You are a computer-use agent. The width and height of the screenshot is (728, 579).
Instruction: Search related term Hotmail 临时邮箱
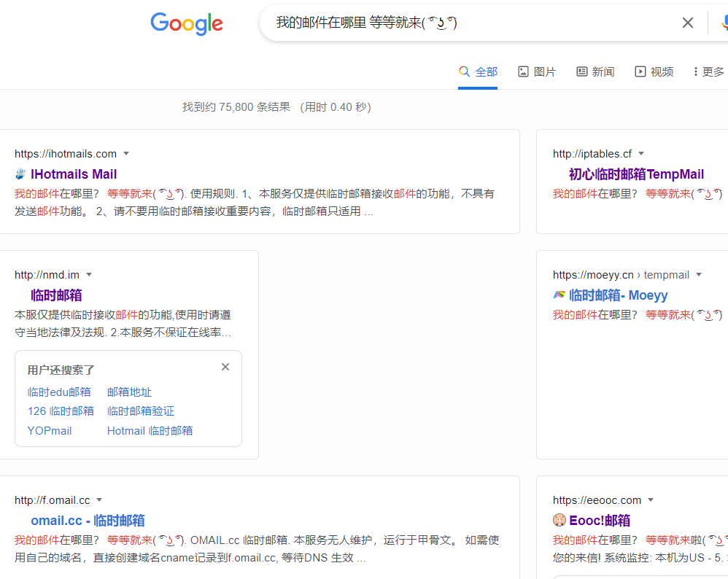click(x=150, y=431)
